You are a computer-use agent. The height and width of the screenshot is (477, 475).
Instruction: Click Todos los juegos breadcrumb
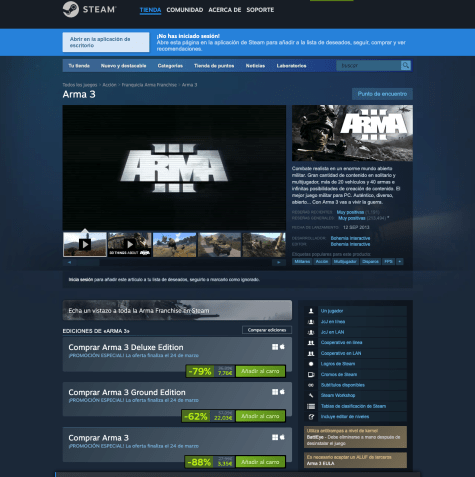80,85
